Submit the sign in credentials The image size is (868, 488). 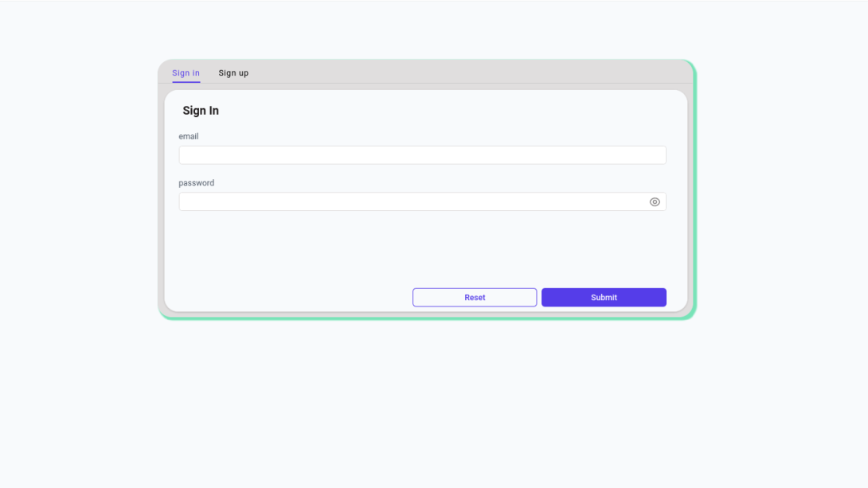(603, 297)
